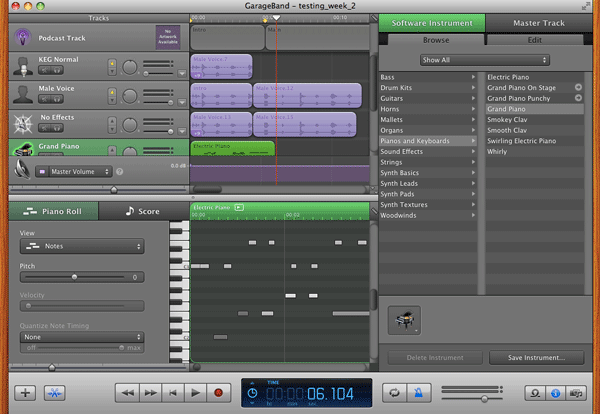Open the Media Browser

[x=576, y=393]
